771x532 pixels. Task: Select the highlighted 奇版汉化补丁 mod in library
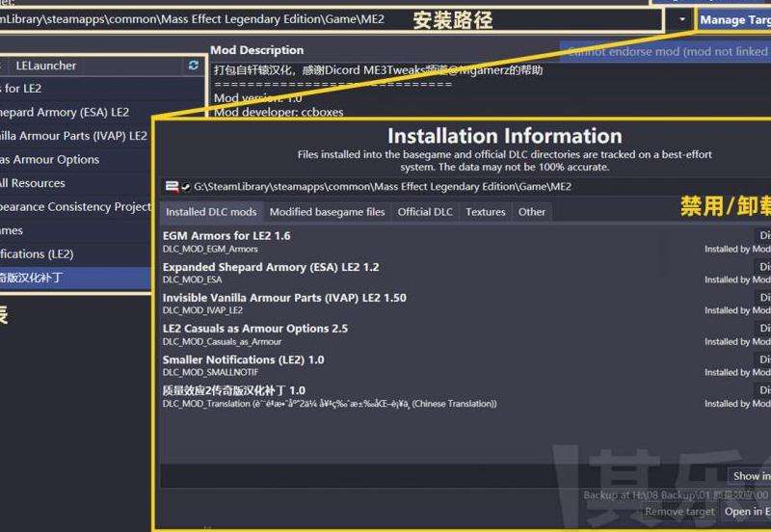pyautogui.click(x=76, y=278)
